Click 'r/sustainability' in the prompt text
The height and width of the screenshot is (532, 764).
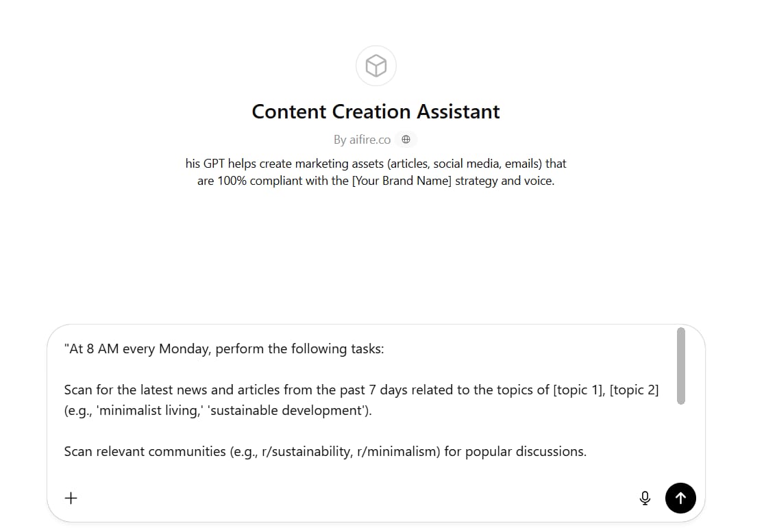tap(306, 452)
